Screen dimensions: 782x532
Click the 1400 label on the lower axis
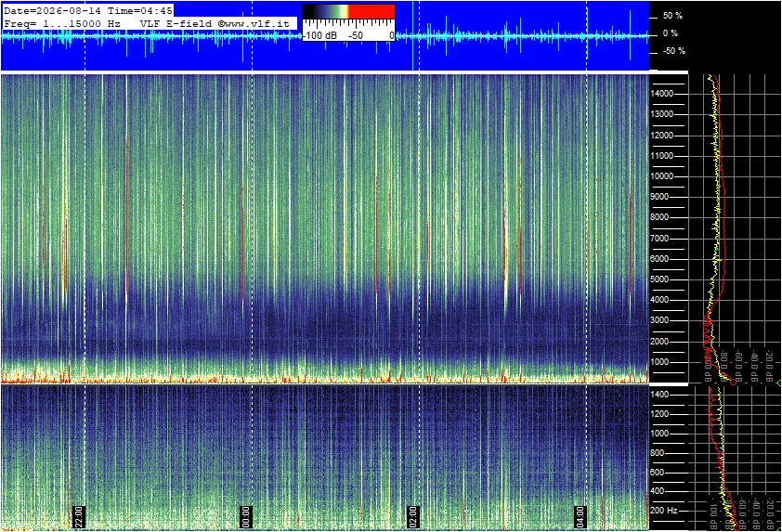point(659,395)
